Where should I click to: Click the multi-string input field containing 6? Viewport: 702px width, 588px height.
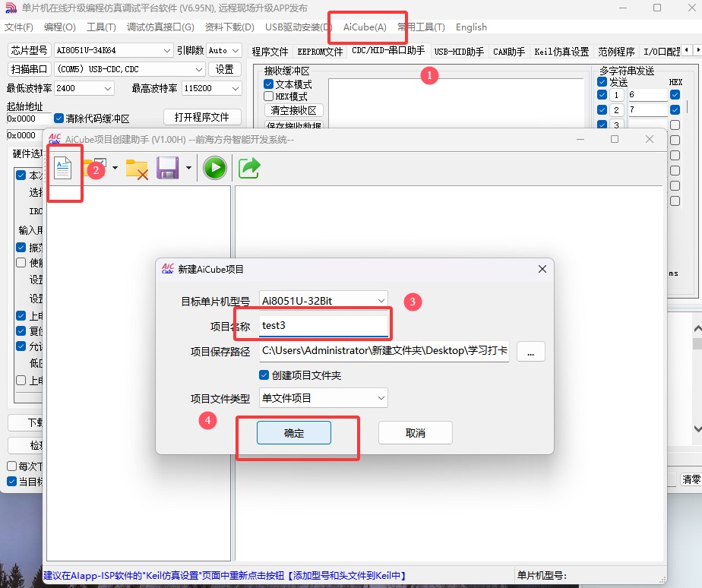(x=648, y=95)
